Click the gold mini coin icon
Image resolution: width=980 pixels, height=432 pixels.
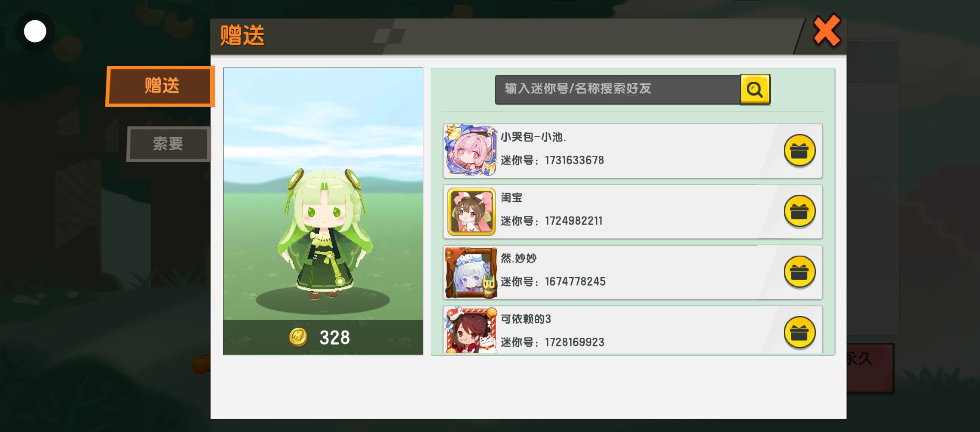click(298, 337)
